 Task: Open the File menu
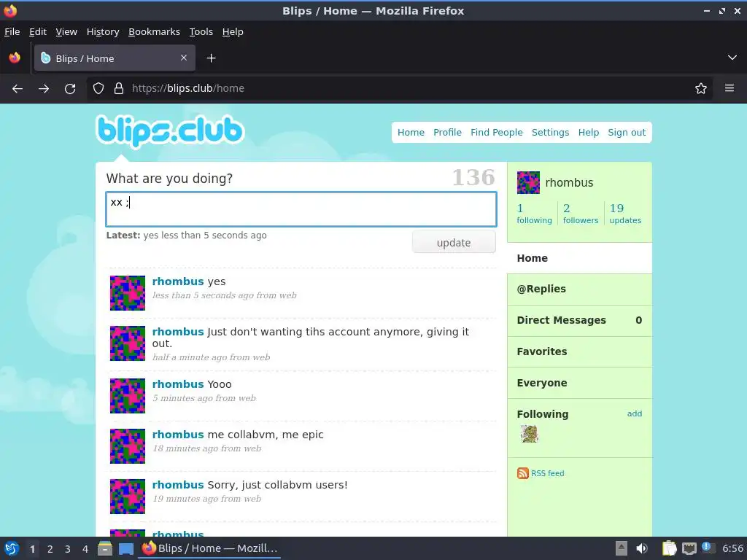point(12,32)
